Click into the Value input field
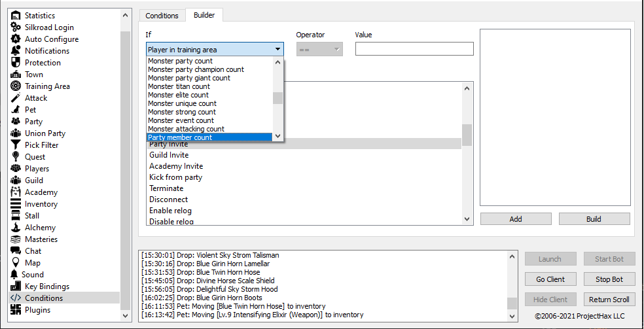The image size is (644, 329). click(414, 49)
